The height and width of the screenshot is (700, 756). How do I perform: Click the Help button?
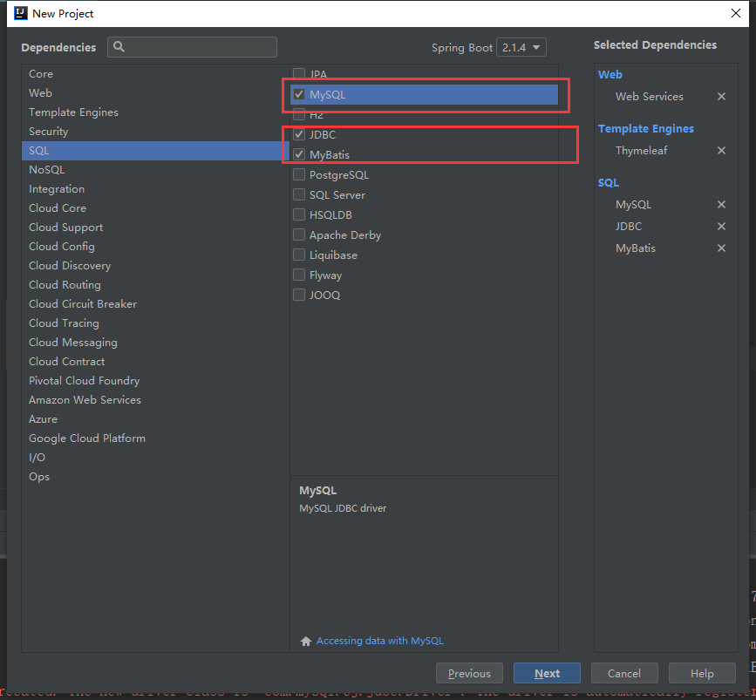702,673
